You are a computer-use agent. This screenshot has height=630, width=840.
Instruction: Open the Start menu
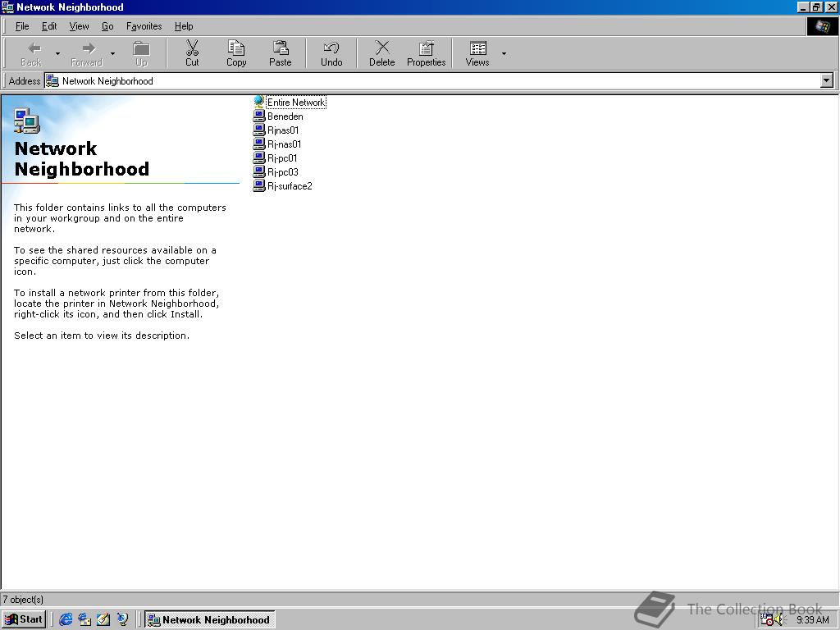pos(24,619)
